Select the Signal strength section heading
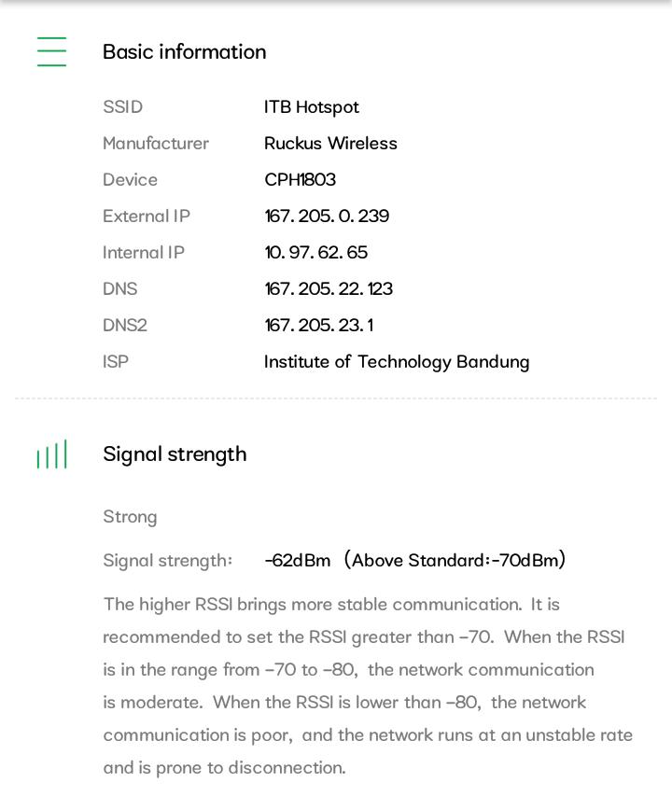Image resolution: width=672 pixels, height=810 pixels. coord(175,454)
